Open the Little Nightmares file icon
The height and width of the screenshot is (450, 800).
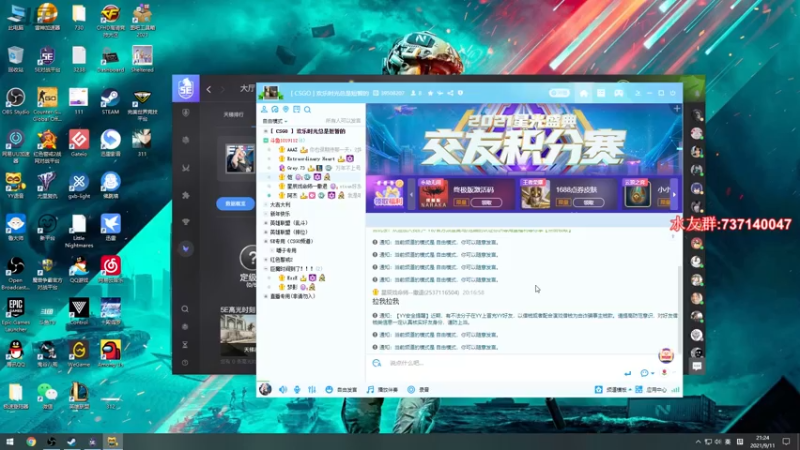point(79,231)
